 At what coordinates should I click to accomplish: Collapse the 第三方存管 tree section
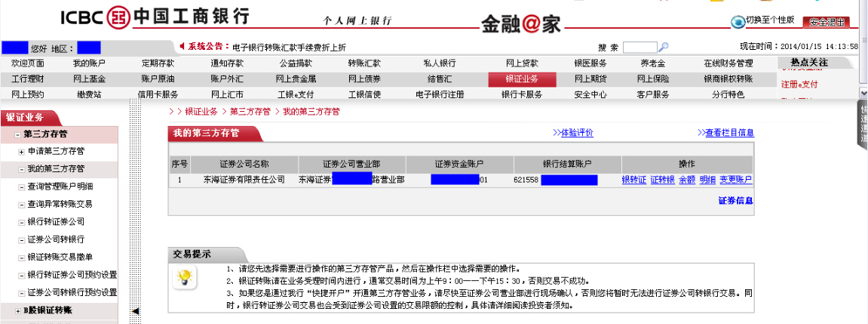[17, 135]
